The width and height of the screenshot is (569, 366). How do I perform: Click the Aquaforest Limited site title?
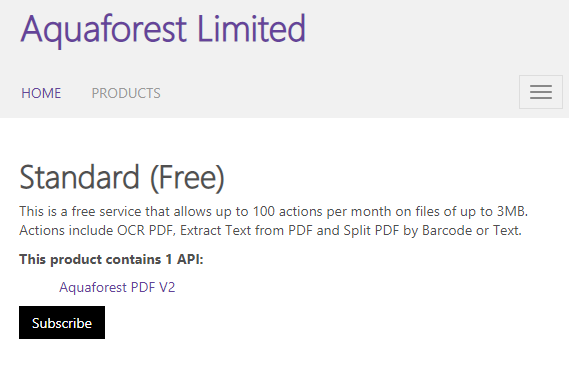click(x=163, y=29)
